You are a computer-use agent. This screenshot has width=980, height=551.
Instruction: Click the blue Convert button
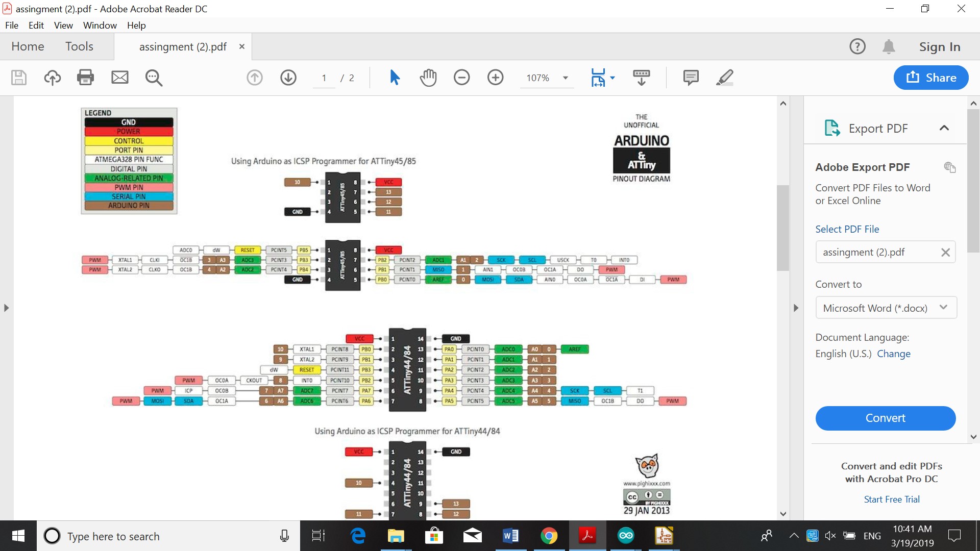pyautogui.click(x=885, y=418)
